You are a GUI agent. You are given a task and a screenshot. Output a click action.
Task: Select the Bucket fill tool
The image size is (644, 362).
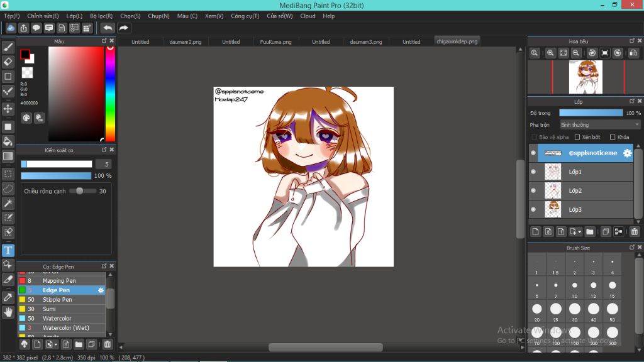pos(8,141)
